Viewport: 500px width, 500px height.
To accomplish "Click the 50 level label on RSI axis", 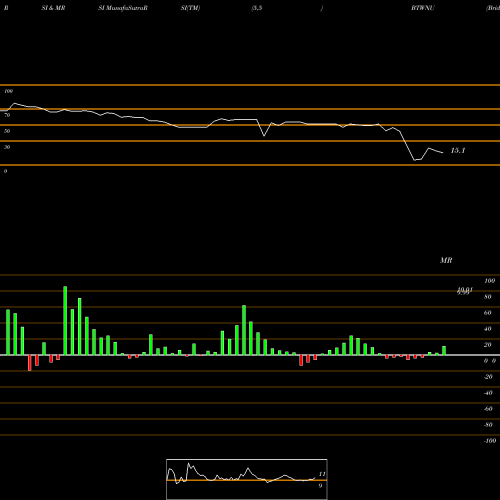I will pyautogui.click(x=7, y=131).
